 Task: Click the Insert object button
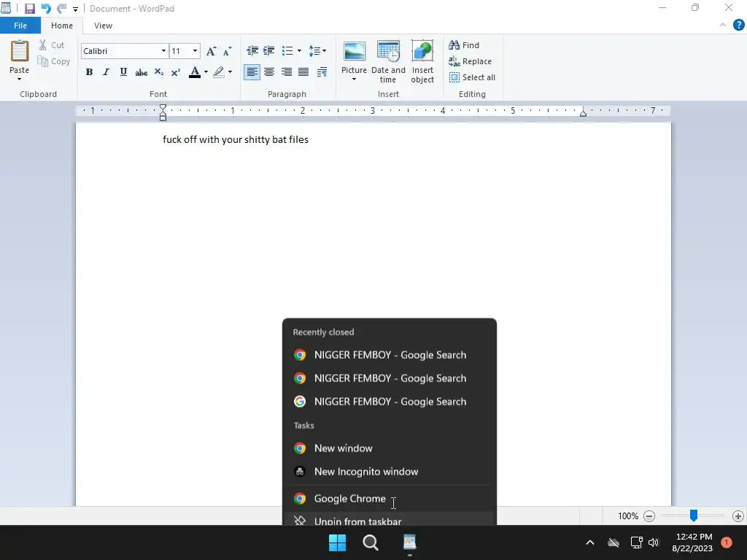coord(422,62)
